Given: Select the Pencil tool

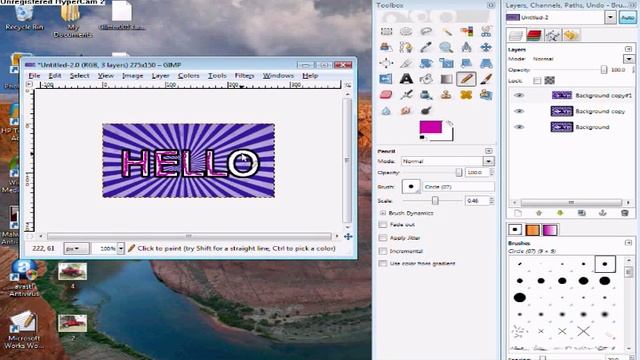Looking at the screenshot, I should tap(466, 79).
